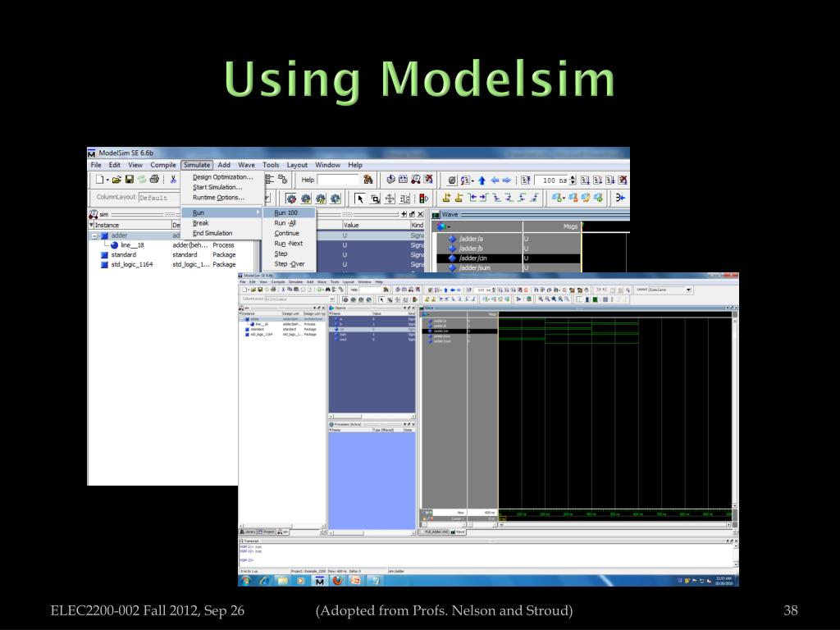Select /adder/a signal in Wave pane
The image size is (840, 630).
pyautogui.click(x=471, y=239)
